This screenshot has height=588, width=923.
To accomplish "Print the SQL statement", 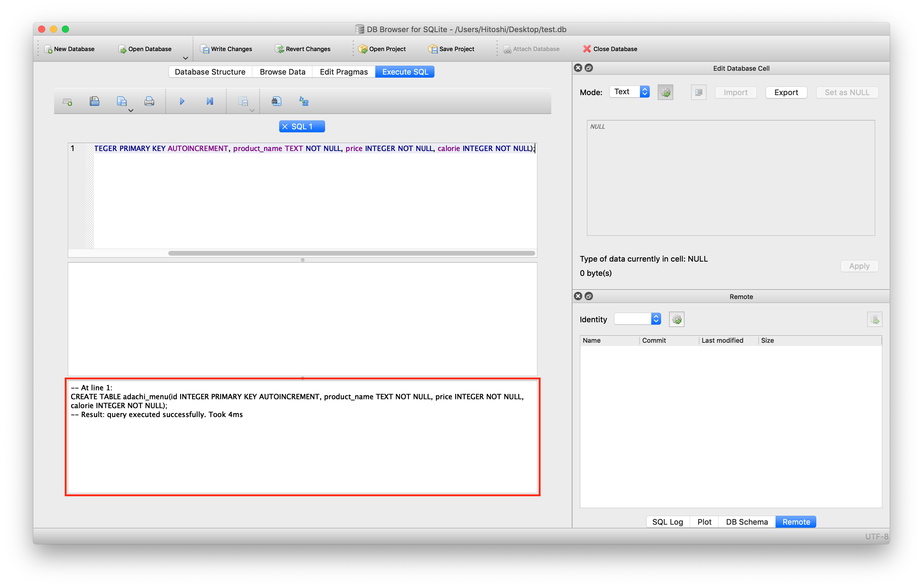I will click(x=150, y=101).
